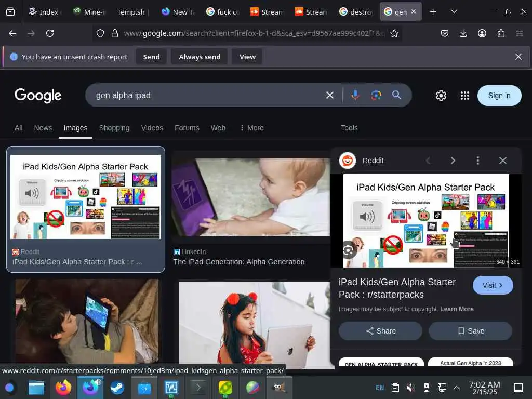Open the EN keyboard layout indicator
532x399 pixels.
[380, 388]
